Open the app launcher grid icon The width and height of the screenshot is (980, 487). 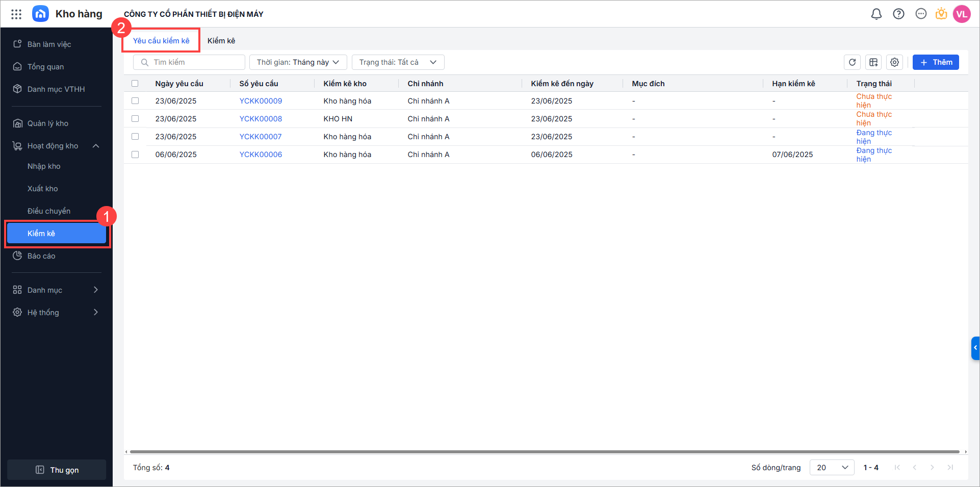pos(16,14)
